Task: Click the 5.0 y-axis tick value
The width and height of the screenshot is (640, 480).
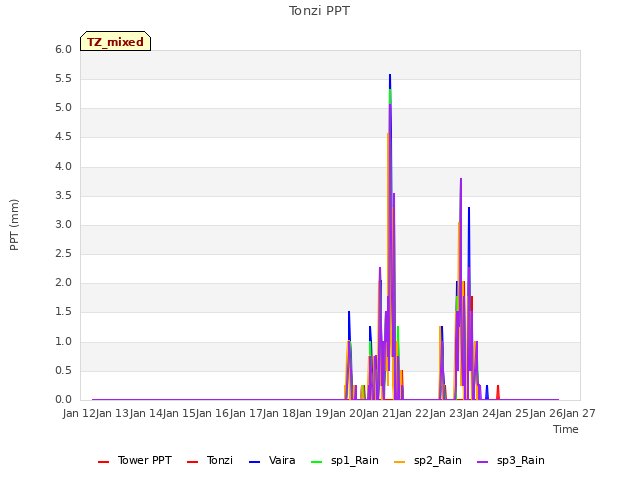Action: [63, 108]
